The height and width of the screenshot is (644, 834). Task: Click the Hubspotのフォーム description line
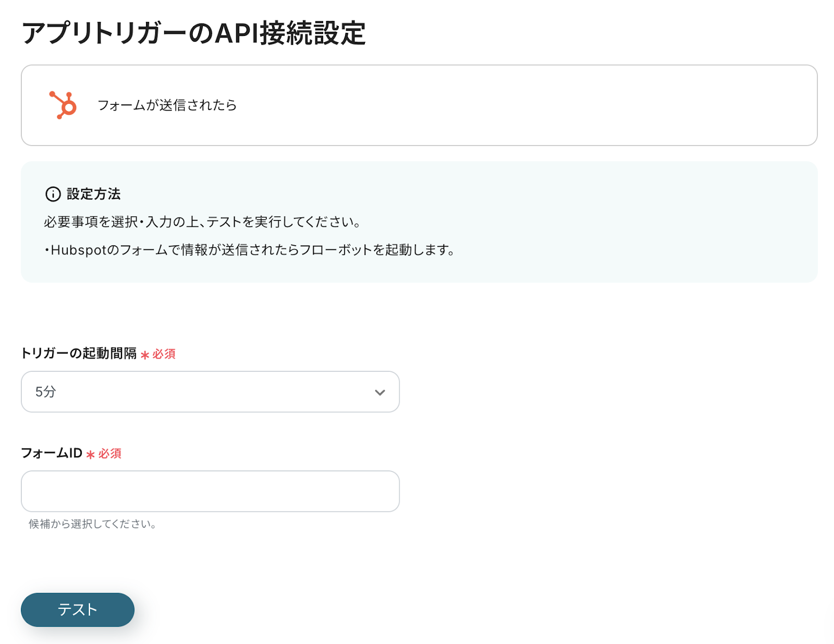click(x=250, y=250)
